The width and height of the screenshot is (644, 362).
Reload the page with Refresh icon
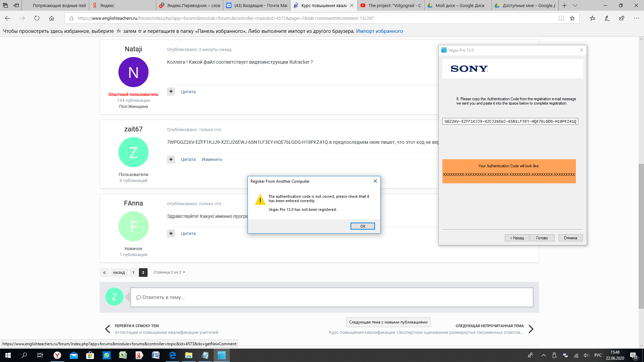37,18
